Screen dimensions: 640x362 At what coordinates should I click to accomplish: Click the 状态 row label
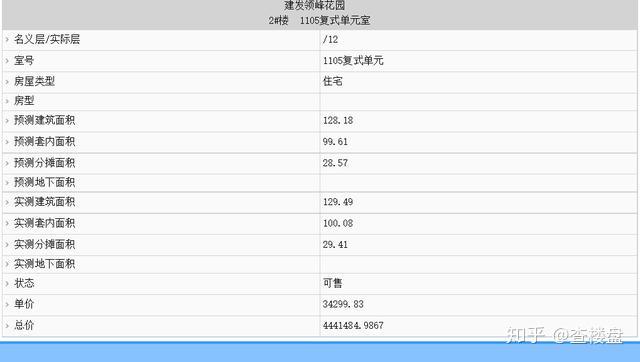point(24,283)
